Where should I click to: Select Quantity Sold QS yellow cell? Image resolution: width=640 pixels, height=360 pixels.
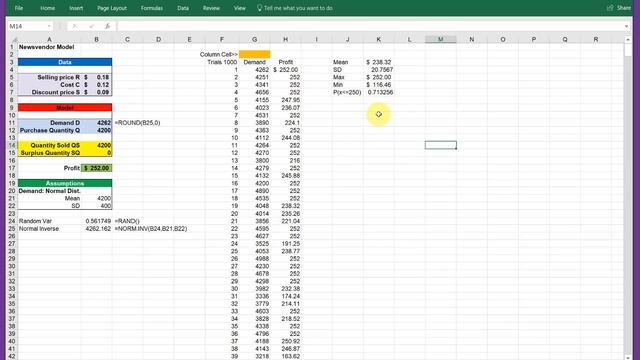point(96,145)
